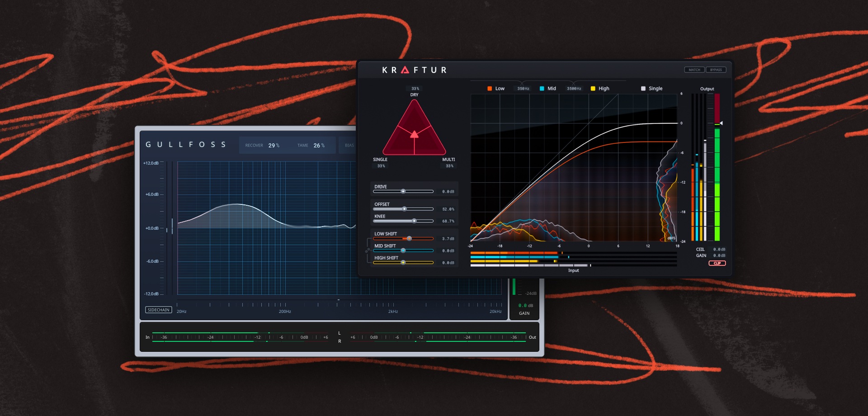The width and height of the screenshot is (868, 416).
Task: Click the orange Low band color icon
Action: coord(490,88)
